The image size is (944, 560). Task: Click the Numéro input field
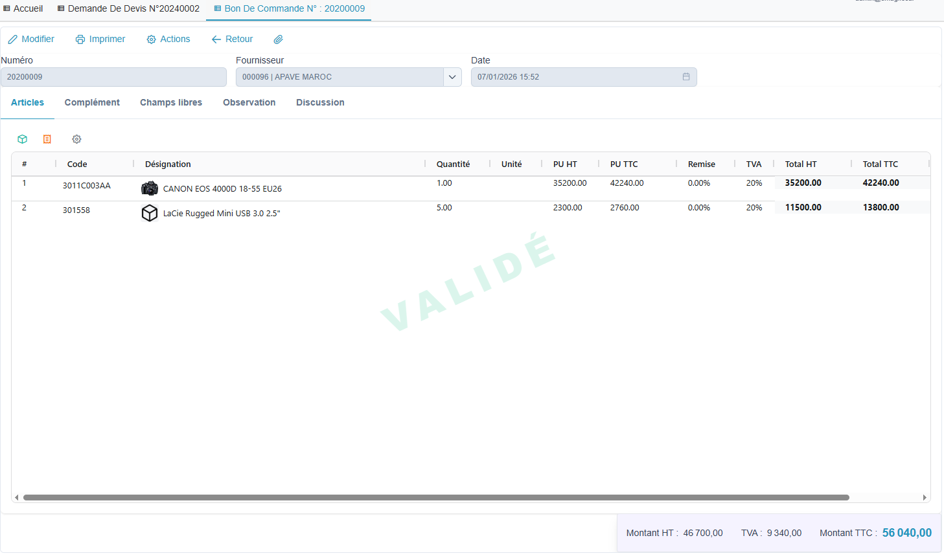pyautogui.click(x=113, y=77)
